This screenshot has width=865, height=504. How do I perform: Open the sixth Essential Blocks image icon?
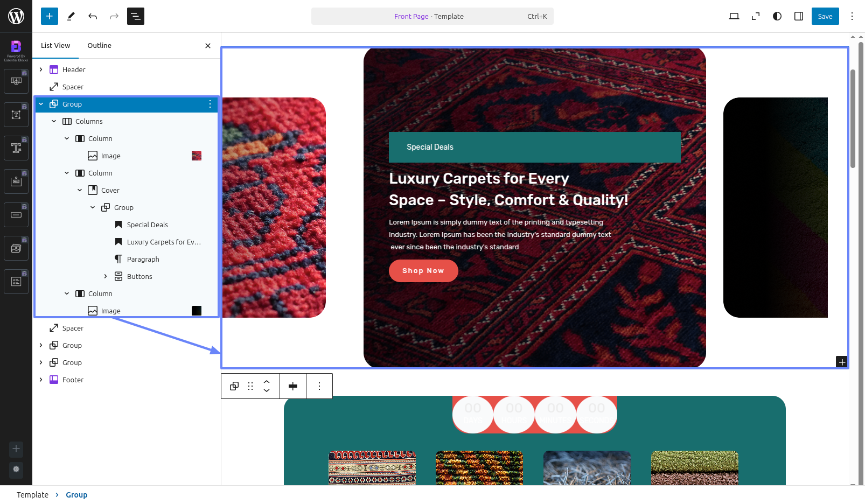pyautogui.click(x=16, y=248)
